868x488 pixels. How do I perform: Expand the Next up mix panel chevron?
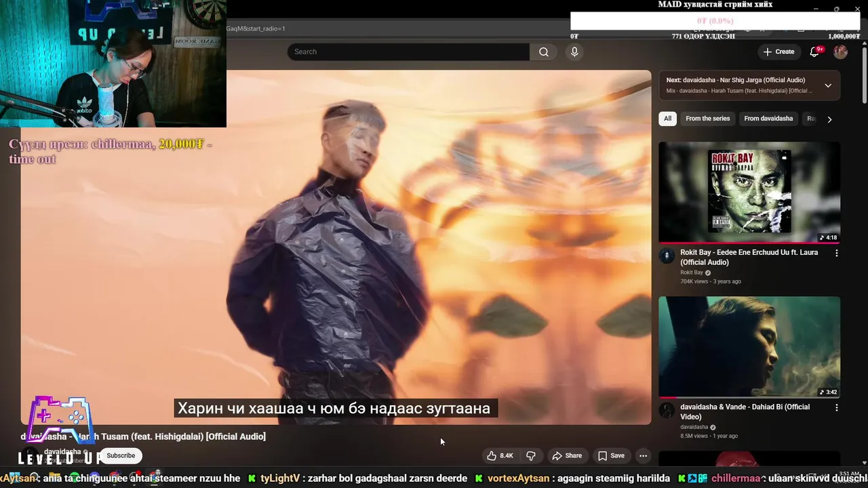pyautogui.click(x=828, y=85)
